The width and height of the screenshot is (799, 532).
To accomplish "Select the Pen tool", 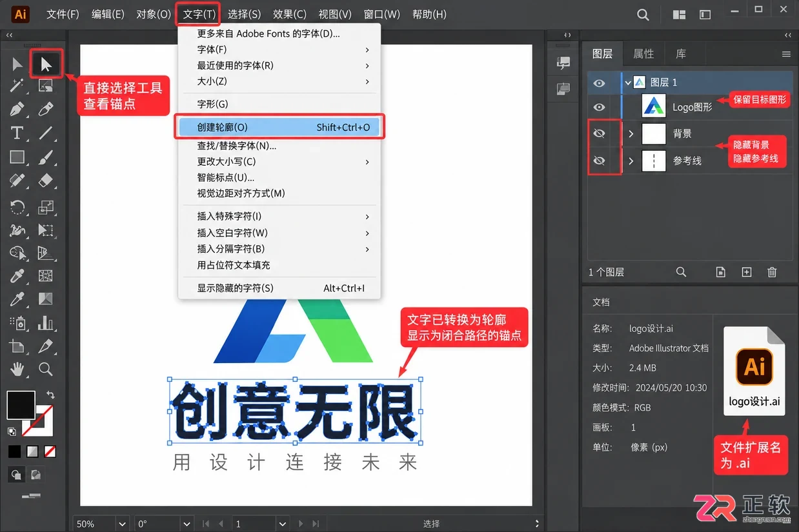I will (x=17, y=109).
